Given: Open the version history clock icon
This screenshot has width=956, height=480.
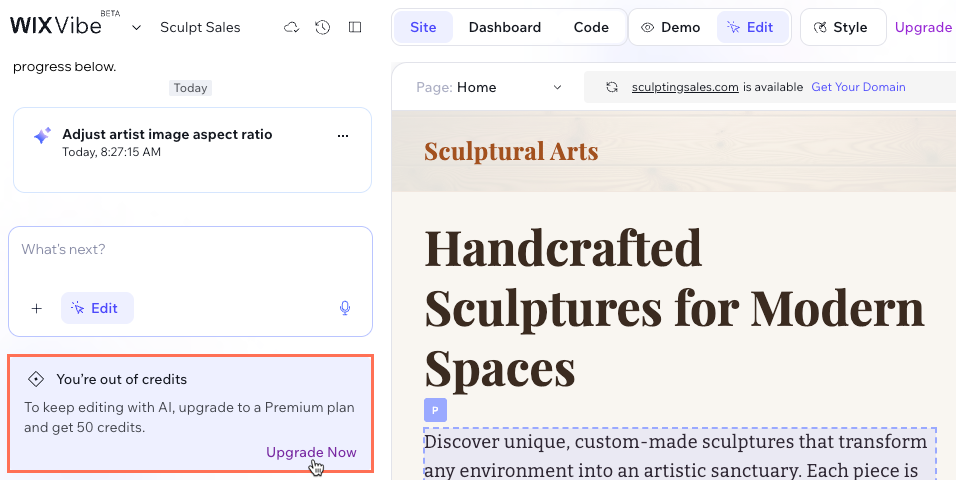Looking at the screenshot, I should click(x=322, y=27).
